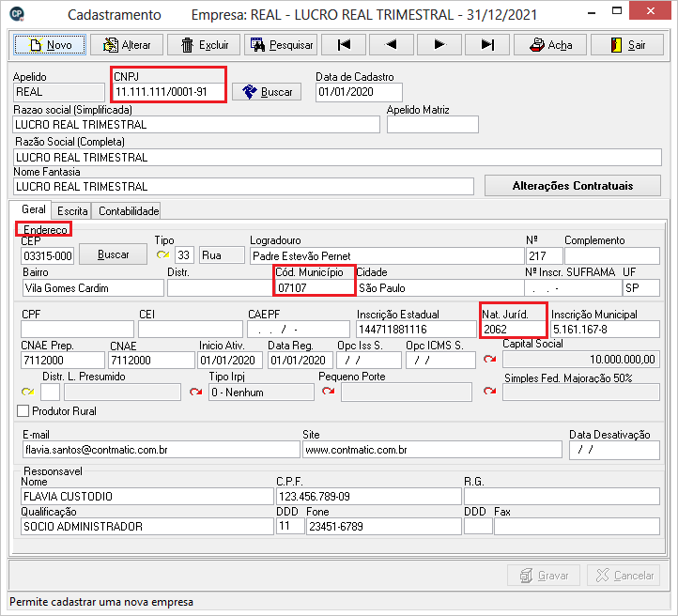Click into the E-mail input field
The width and height of the screenshot is (678, 616).
tap(158, 450)
